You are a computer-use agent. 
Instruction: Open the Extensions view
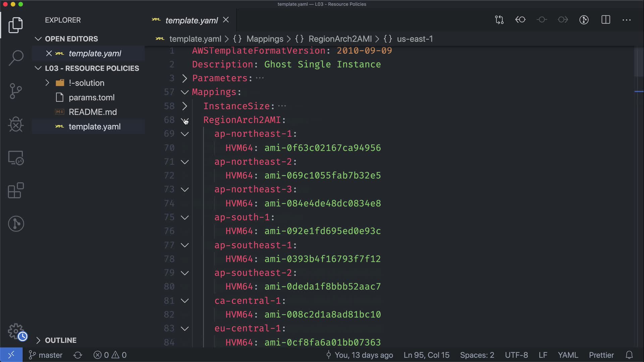[x=16, y=191]
